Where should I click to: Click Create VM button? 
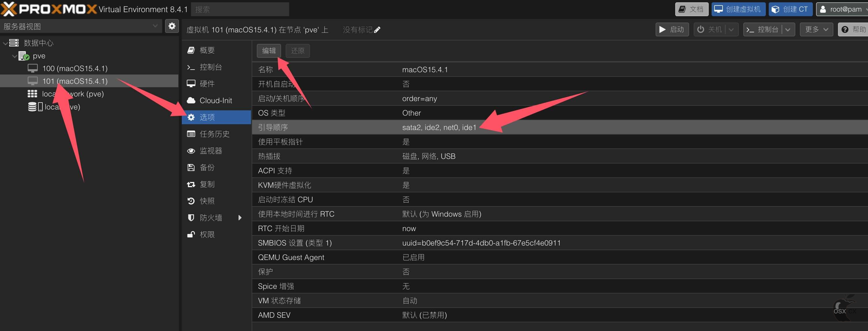pos(738,9)
